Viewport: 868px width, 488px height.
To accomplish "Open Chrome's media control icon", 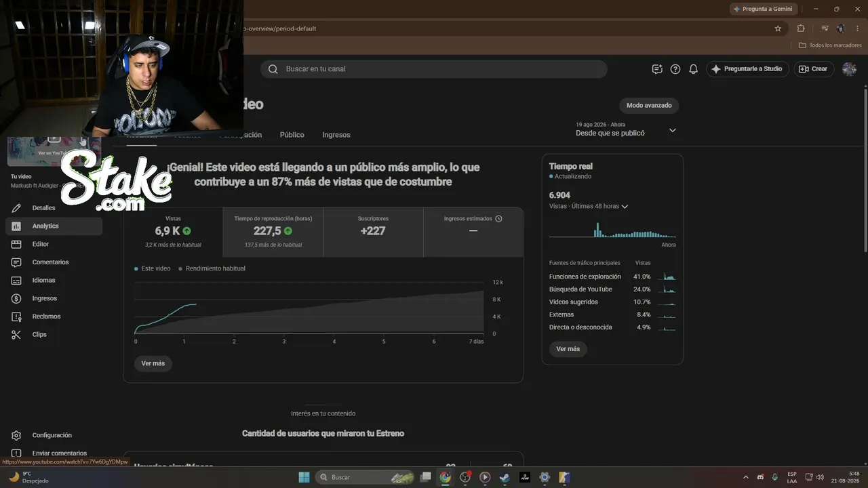I will 825,28.
